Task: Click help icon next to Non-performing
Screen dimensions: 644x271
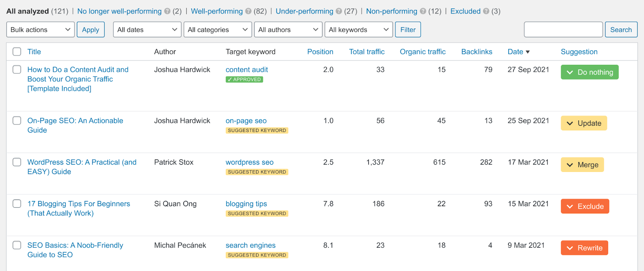Action: [423, 11]
